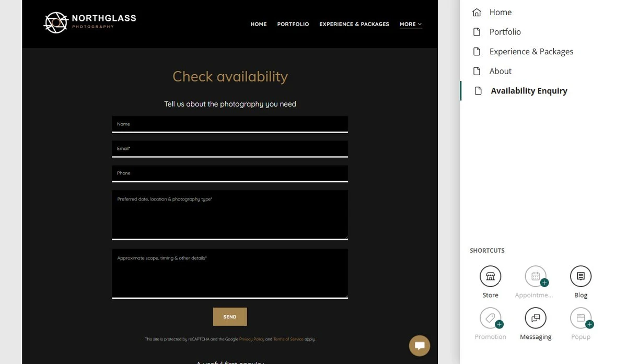The height and width of the screenshot is (364, 627).
Task: Focus the Phone input field
Action: pos(230,173)
